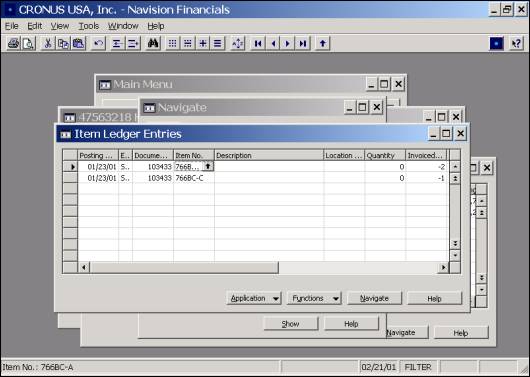
Task: Click the horizontal scrollbar thumb in grid
Action: tap(184, 267)
